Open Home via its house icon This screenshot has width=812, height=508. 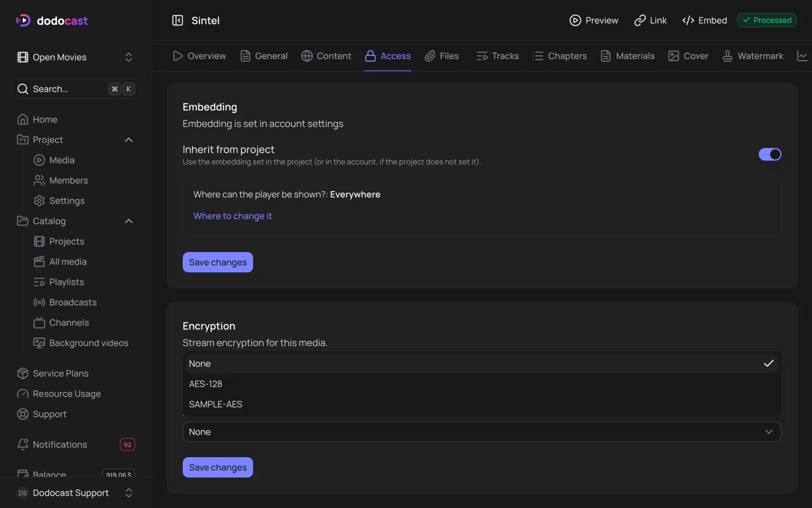(x=23, y=119)
